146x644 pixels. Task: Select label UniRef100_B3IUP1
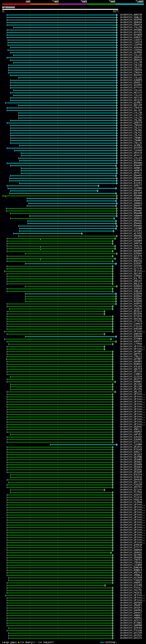(131, 231)
